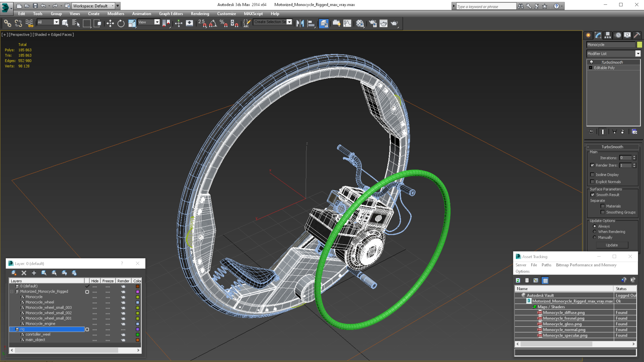
Task: Switch to the Hierarchy command panel tab
Action: (x=608, y=35)
